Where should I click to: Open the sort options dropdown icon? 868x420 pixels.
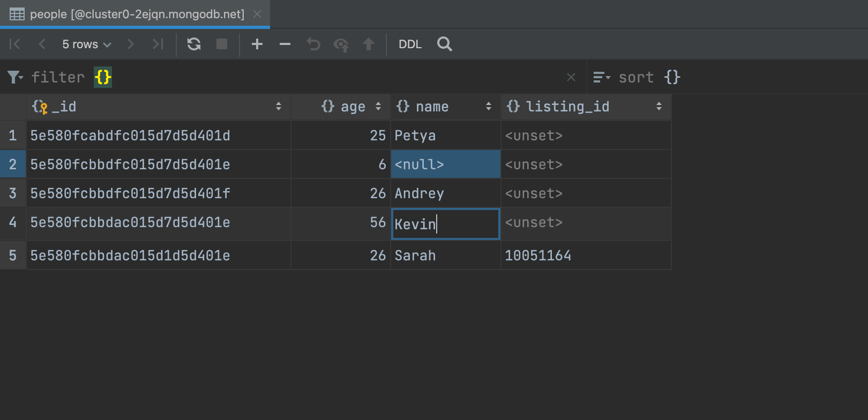[601, 77]
